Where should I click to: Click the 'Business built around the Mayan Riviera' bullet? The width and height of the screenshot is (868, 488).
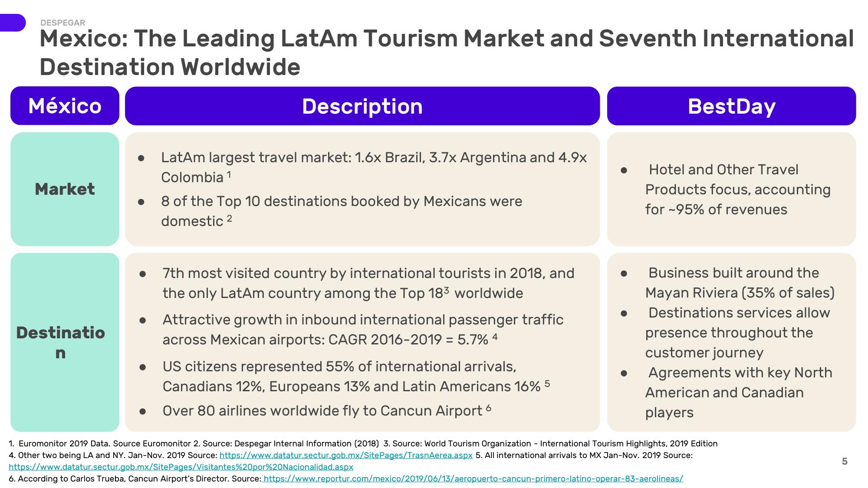(740, 283)
